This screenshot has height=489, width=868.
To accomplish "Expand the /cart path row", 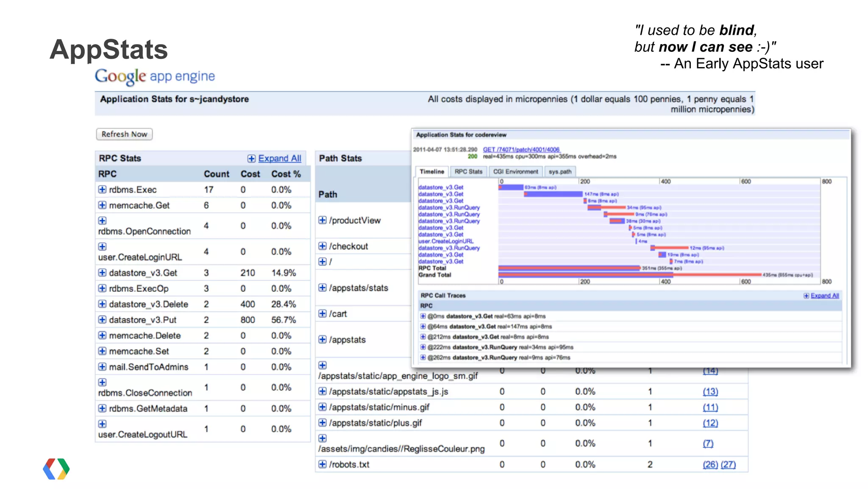I will pos(323,313).
